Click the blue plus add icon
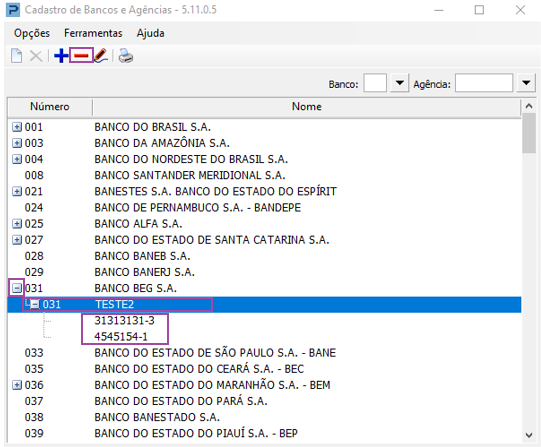The height and width of the screenshot is (447, 541). coord(61,56)
